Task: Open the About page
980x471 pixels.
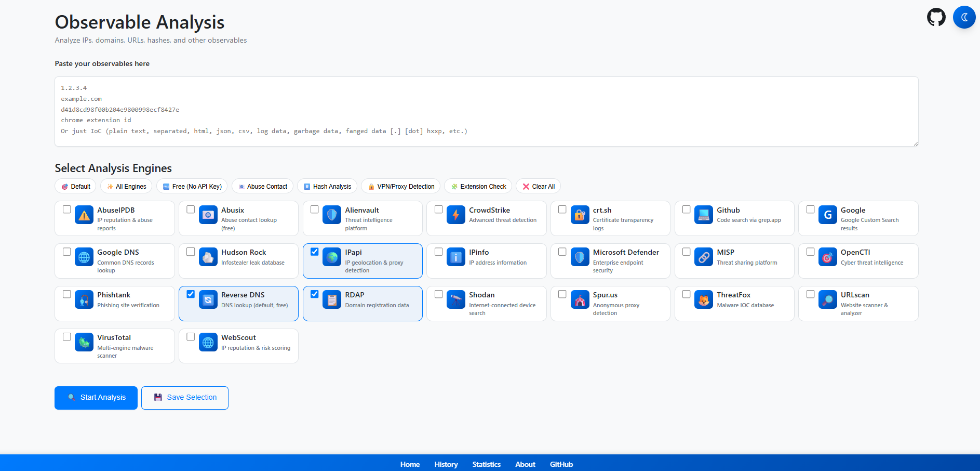Action: coord(525,464)
